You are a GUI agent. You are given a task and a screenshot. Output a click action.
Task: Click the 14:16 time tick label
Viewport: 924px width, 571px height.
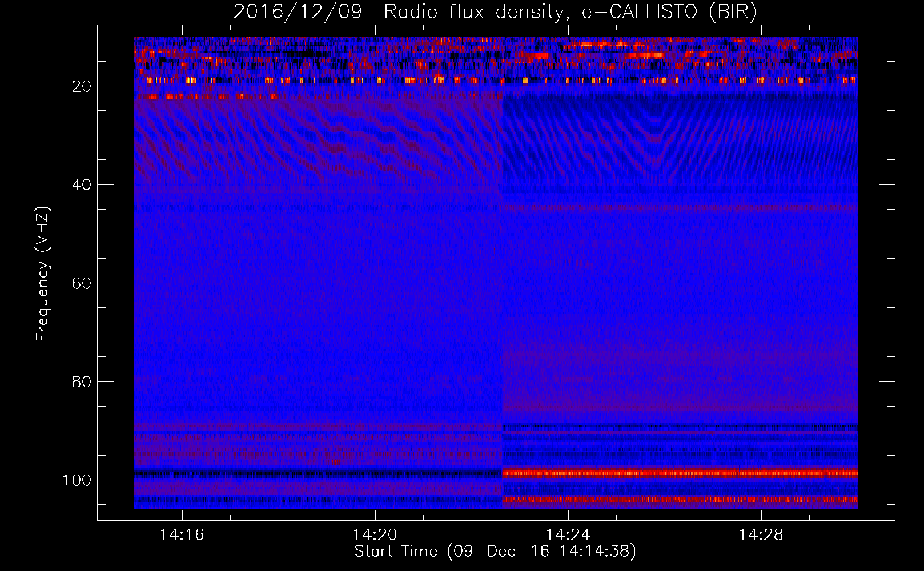click(182, 535)
